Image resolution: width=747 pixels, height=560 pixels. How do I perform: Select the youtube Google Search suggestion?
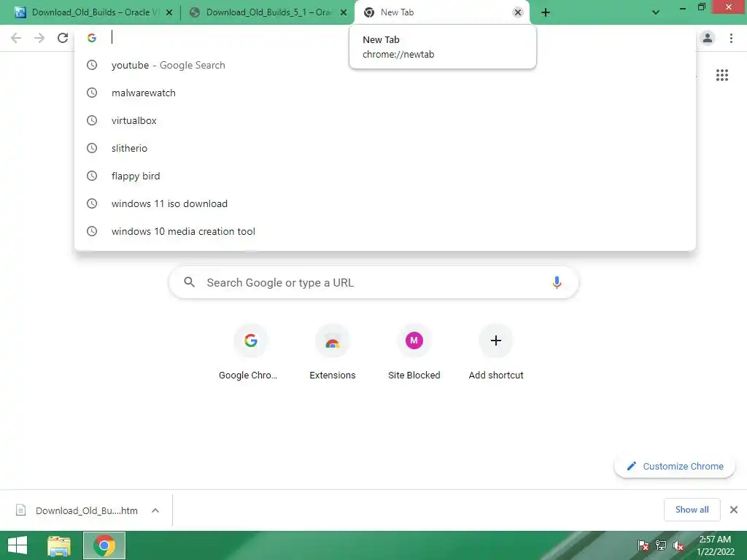385,65
